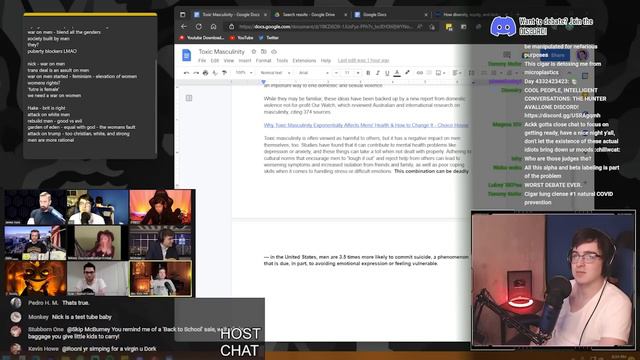Screen dimensions: 640x360
Task: Click the yellow extension icon in browser toolbar
Action: tap(449, 27)
